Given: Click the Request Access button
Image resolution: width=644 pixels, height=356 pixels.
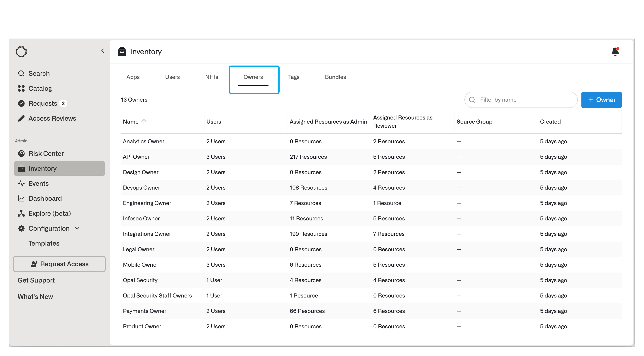Looking at the screenshot, I should pos(59,264).
